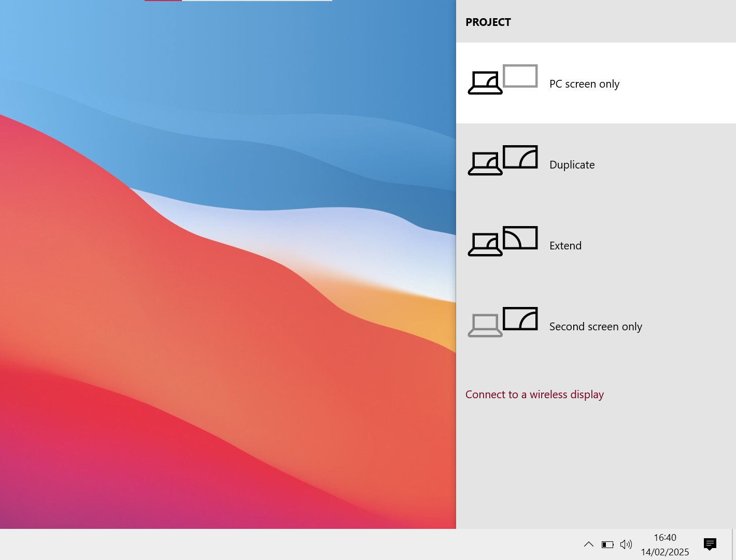Open the volume speaker icon in the taskbar
The height and width of the screenshot is (560, 736).
[626, 544]
